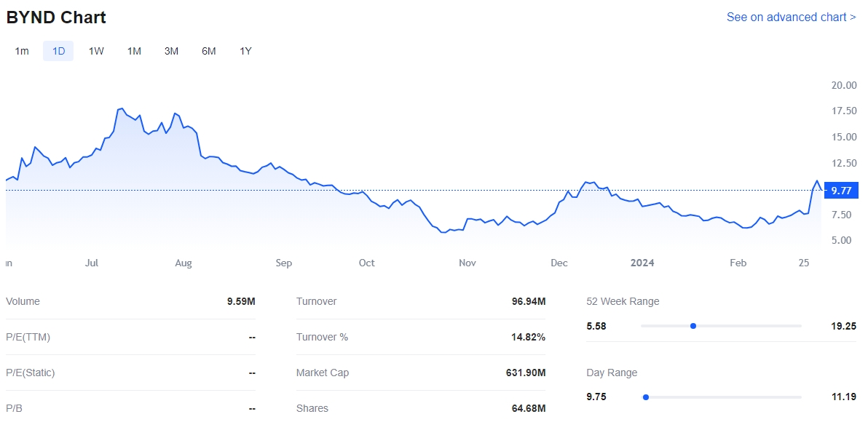Switch chart to 1W interval
This screenshot has width=868, height=422.
point(96,51)
